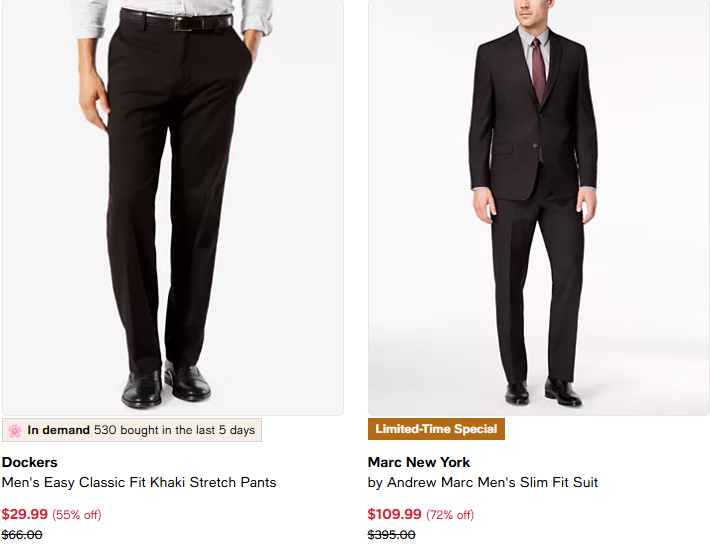Open by Andrew Marc Men's Slim Fit Suit
The image size is (710, 545).
click(x=483, y=483)
